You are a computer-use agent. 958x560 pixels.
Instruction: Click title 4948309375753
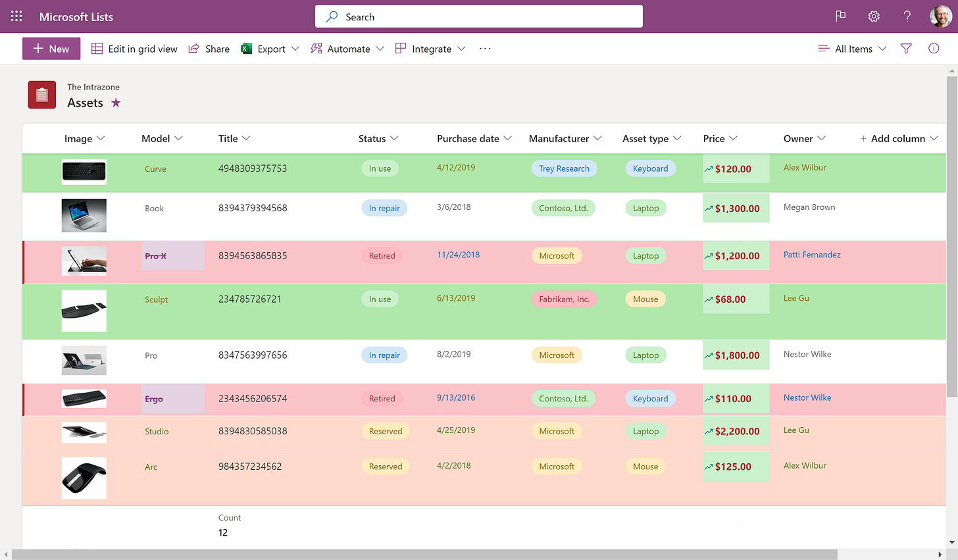[x=253, y=168]
